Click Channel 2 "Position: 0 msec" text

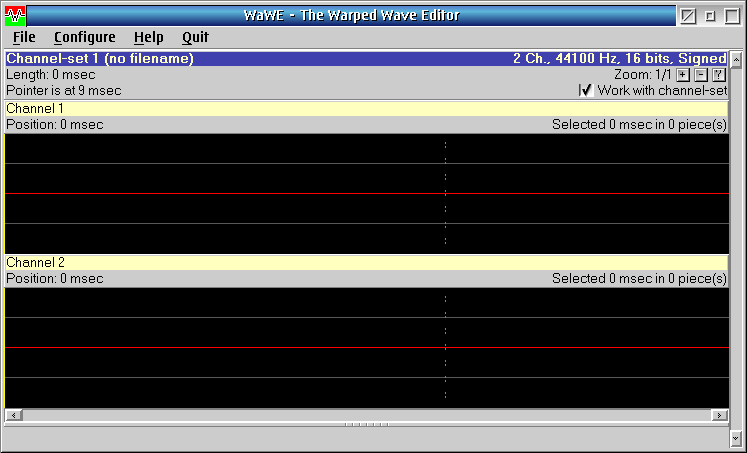pos(55,279)
